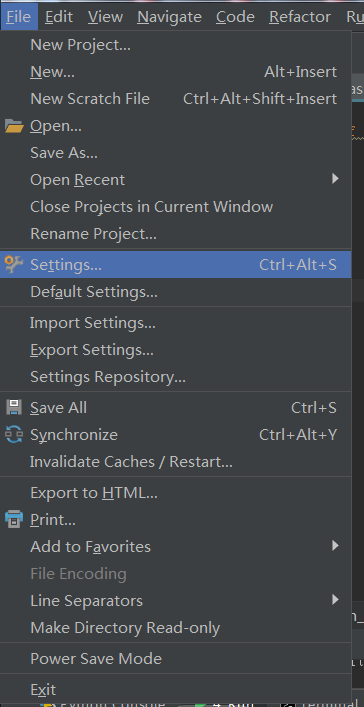Click the Synchronize arrows icon
The height and width of the screenshot is (707, 364).
point(14,435)
